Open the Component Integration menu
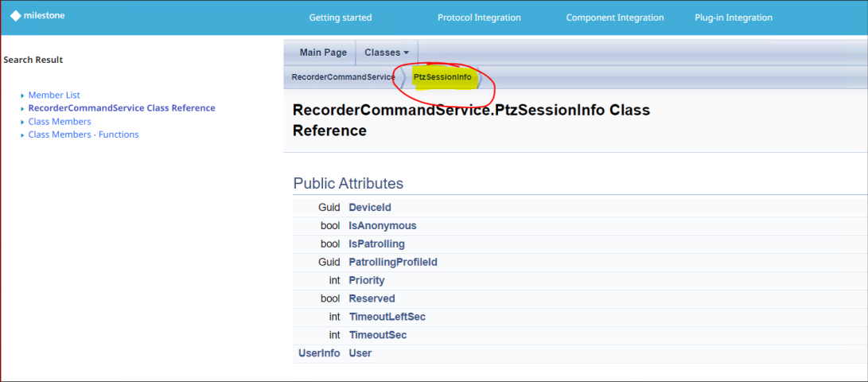The width and height of the screenshot is (868, 382). (x=613, y=18)
